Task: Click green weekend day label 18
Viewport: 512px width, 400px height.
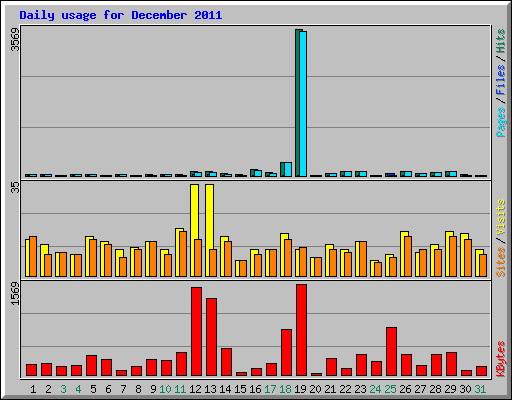Action: click(x=285, y=389)
